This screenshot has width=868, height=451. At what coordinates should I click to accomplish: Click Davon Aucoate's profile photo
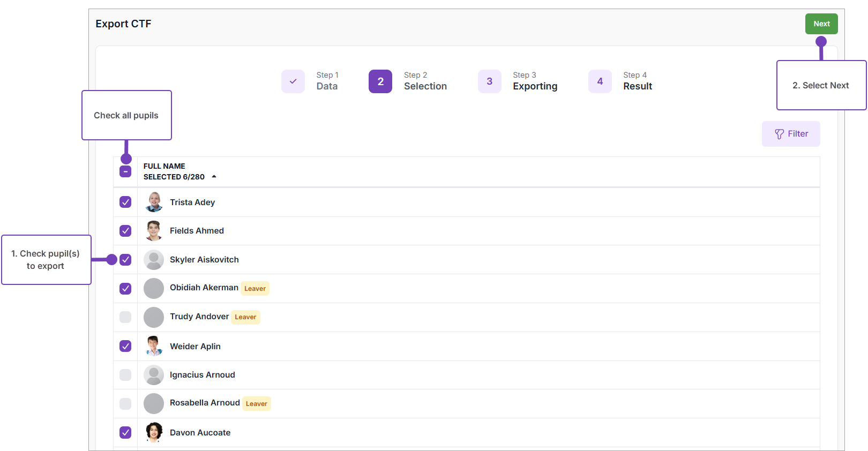coord(154,432)
